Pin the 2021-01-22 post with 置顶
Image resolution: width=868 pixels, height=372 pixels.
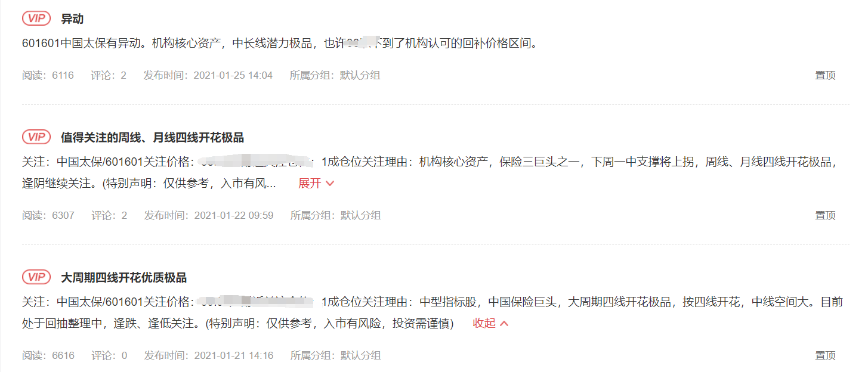[825, 215]
